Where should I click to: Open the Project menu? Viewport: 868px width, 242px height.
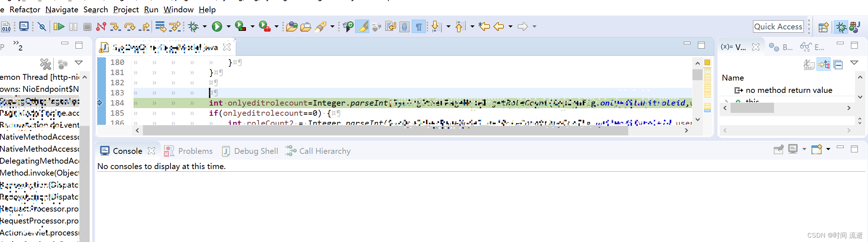pos(126,9)
